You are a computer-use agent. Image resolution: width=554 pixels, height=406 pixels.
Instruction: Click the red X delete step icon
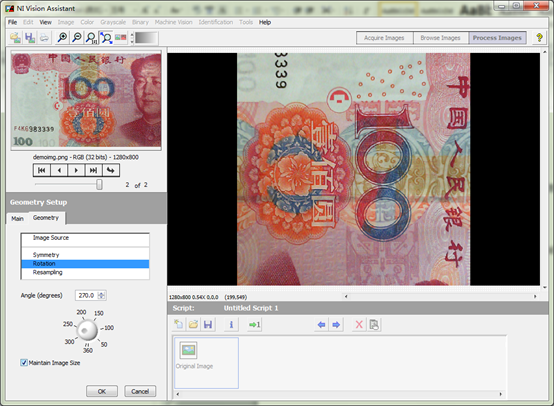point(359,324)
